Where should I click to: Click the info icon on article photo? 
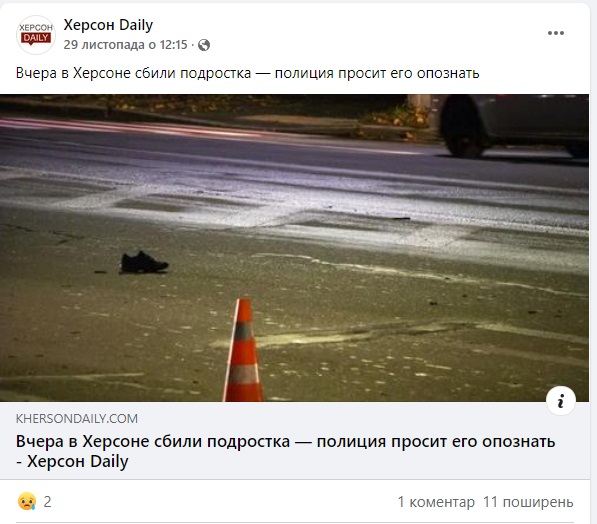[x=561, y=401]
